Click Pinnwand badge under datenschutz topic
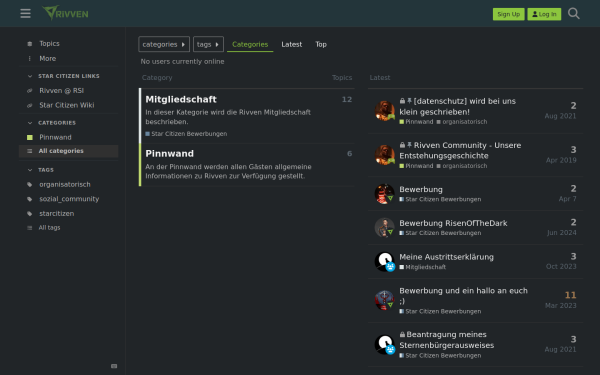 point(416,122)
